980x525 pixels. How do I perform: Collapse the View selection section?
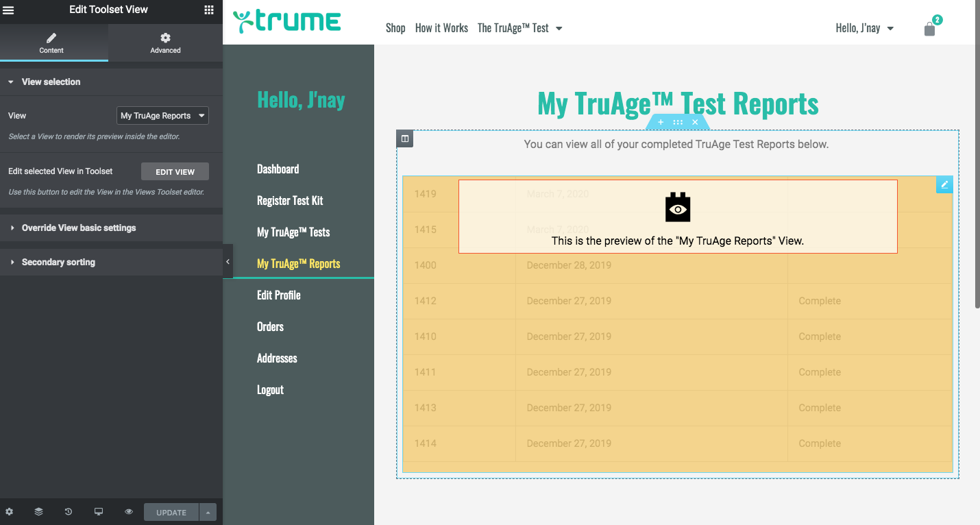51,82
